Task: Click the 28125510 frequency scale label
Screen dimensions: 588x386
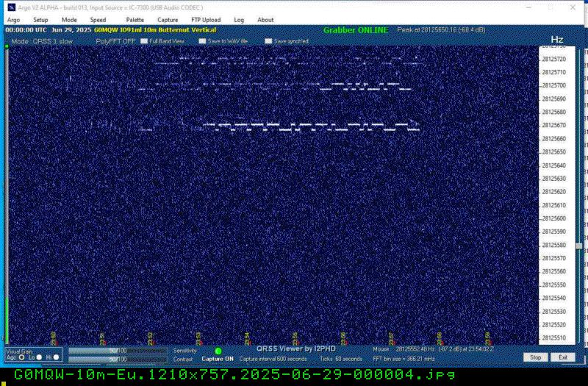Action: [554, 338]
